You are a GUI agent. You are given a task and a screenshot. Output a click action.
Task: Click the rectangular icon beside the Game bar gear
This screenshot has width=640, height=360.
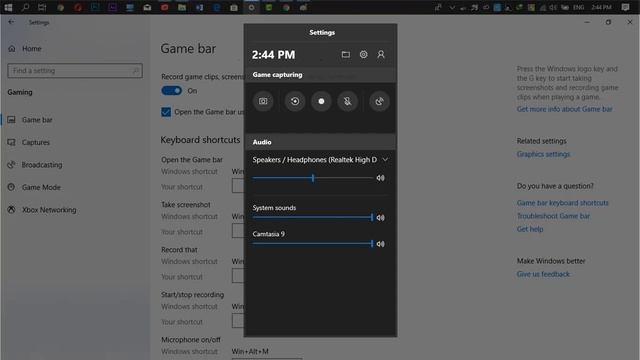(346, 54)
